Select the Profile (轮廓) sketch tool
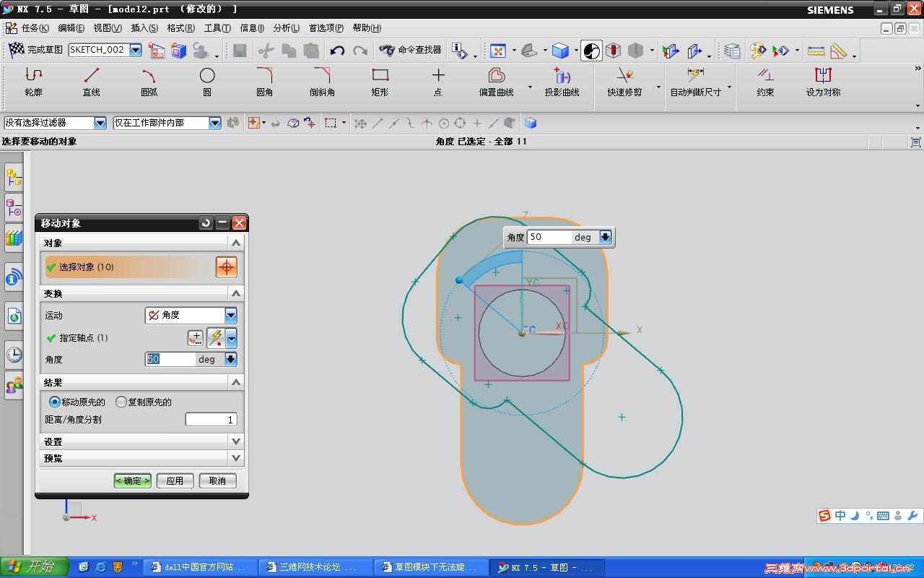This screenshot has height=578, width=924. point(33,82)
